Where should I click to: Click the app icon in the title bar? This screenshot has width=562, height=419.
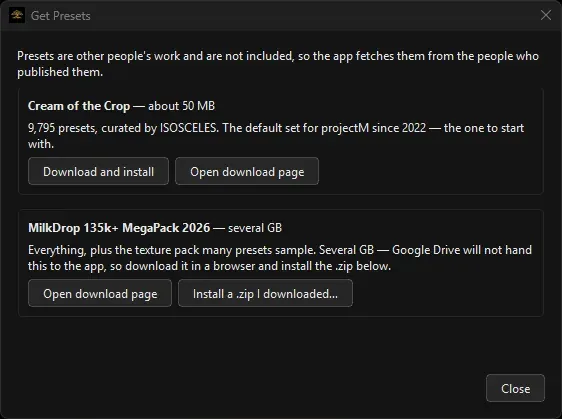[x=17, y=15]
